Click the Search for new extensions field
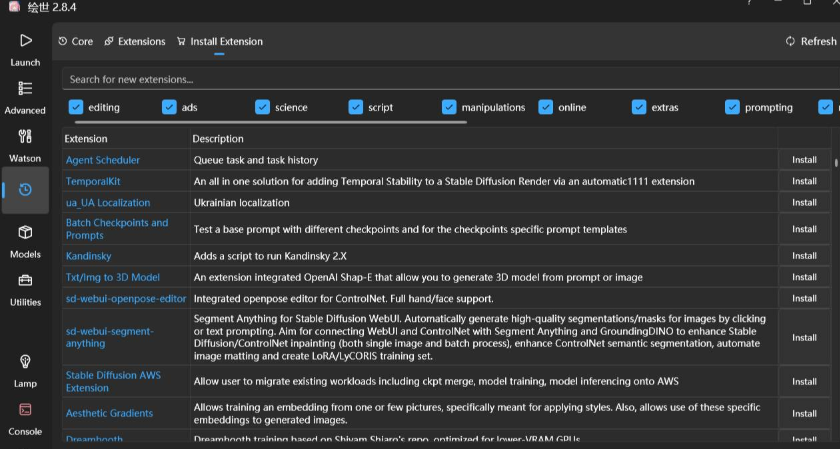This screenshot has height=449, width=840. point(440,79)
